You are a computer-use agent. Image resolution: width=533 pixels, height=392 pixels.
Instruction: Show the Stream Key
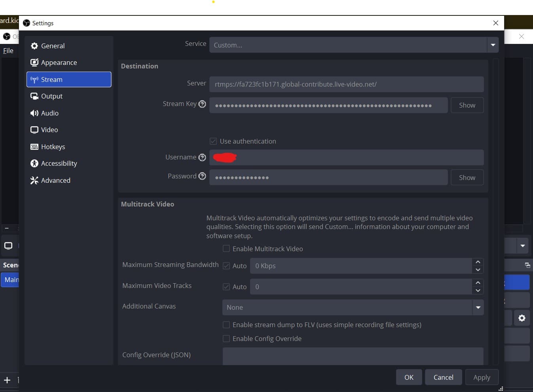467,105
